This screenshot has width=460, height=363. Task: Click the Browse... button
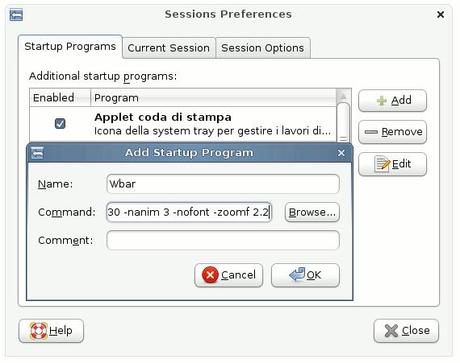click(312, 212)
